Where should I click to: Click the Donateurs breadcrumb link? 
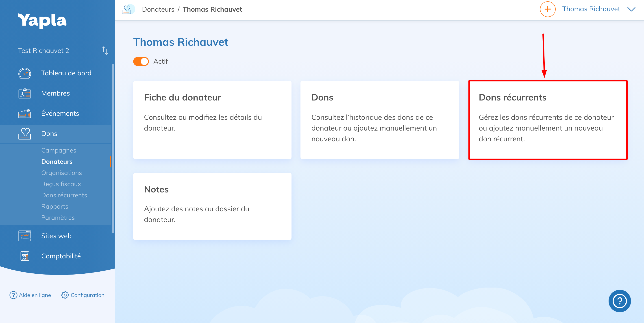pos(158,9)
